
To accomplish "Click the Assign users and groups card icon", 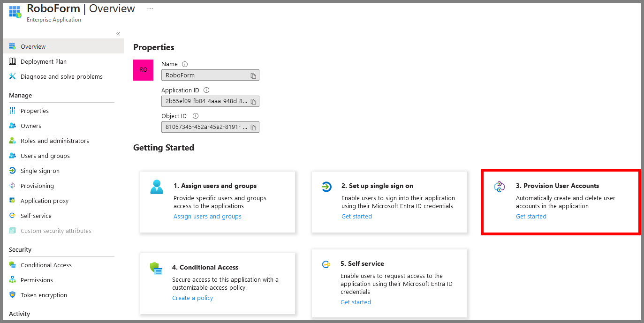I will [x=157, y=187].
